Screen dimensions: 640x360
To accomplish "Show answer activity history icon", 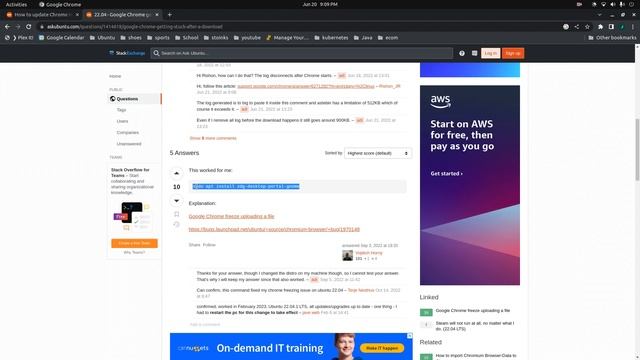I will (x=176, y=224).
